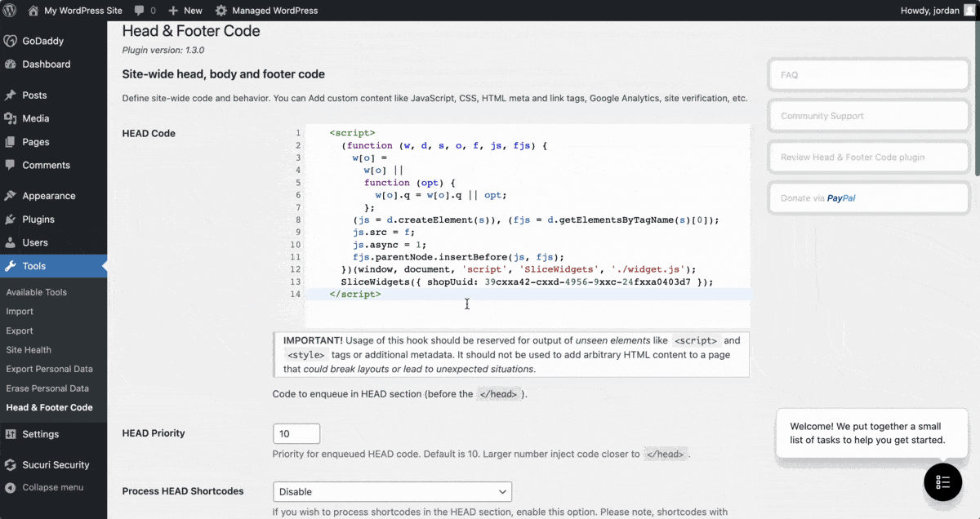Open the Site Health submenu item

[29, 350]
